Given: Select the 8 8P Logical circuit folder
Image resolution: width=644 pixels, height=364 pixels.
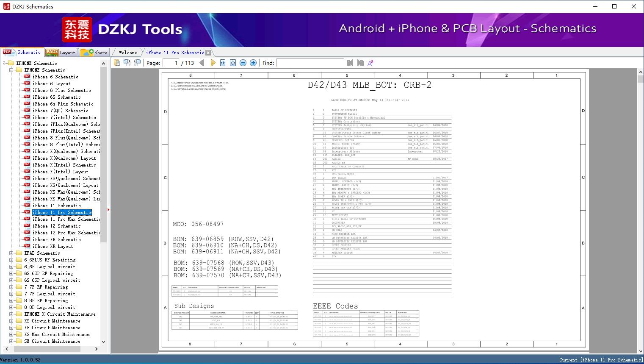Looking at the screenshot, I should coord(50,307).
